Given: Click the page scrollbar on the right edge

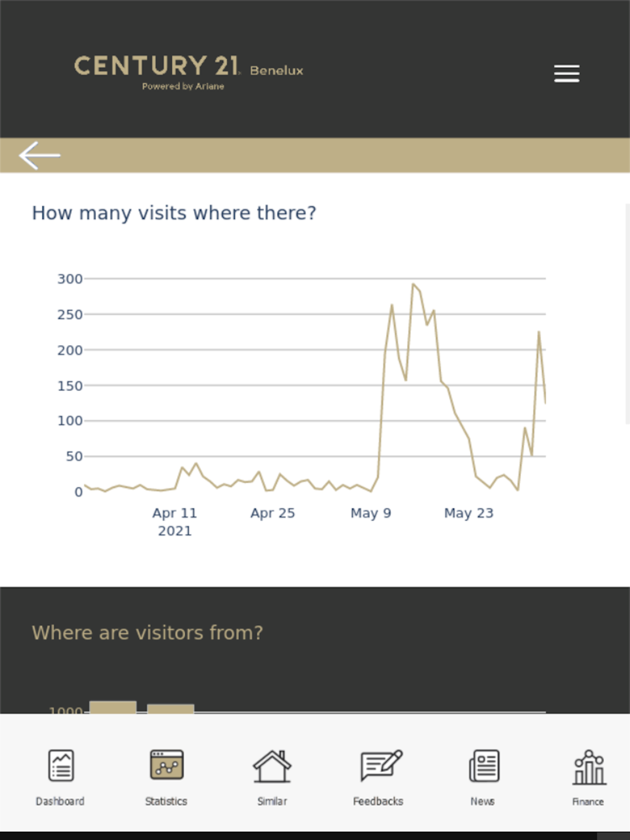Looking at the screenshot, I should click(627, 314).
